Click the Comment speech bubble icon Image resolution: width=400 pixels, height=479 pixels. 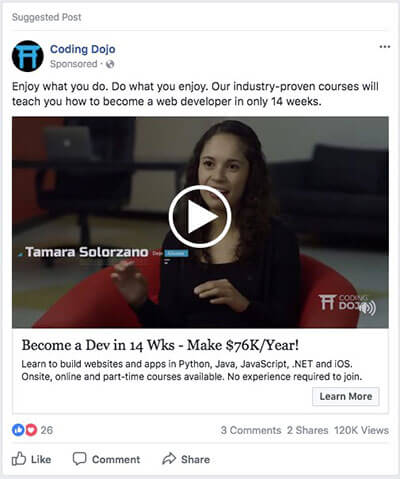pyautogui.click(x=79, y=459)
